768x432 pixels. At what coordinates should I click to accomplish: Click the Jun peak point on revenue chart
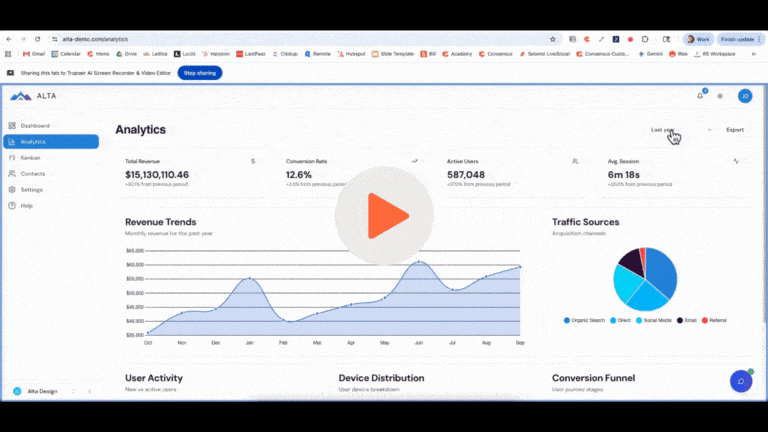point(419,262)
